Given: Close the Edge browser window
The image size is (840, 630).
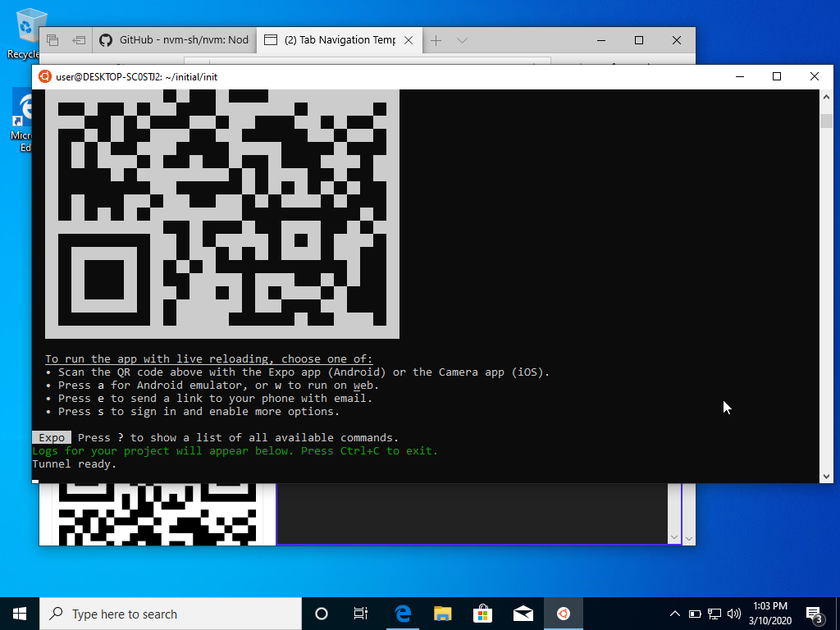Looking at the screenshot, I should [677, 40].
